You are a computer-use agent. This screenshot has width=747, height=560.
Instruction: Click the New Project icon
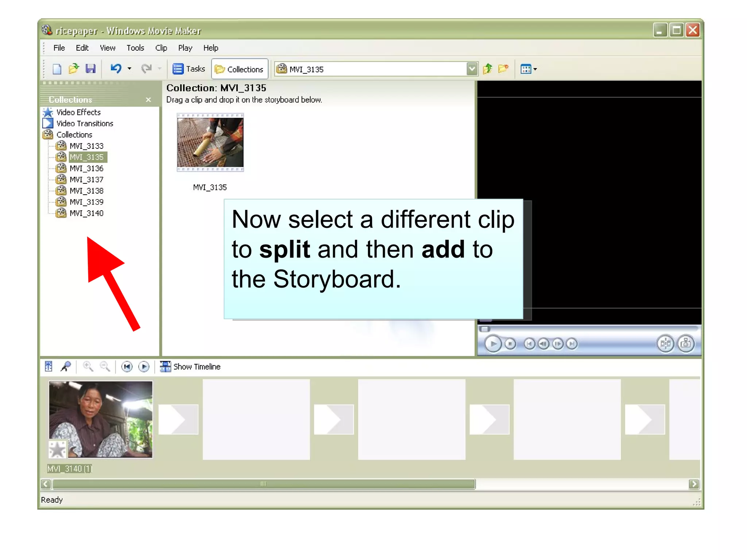pyautogui.click(x=57, y=69)
